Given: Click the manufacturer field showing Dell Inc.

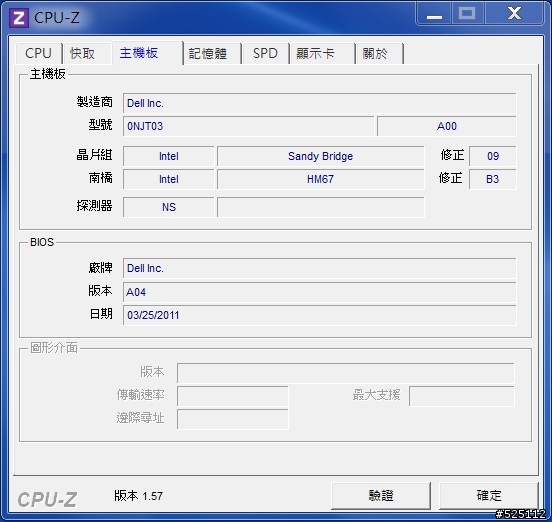Looking at the screenshot, I should pyautogui.click(x=320, y=103).
